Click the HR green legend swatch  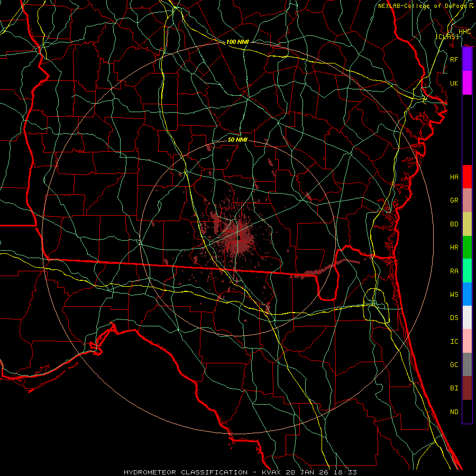467,248
